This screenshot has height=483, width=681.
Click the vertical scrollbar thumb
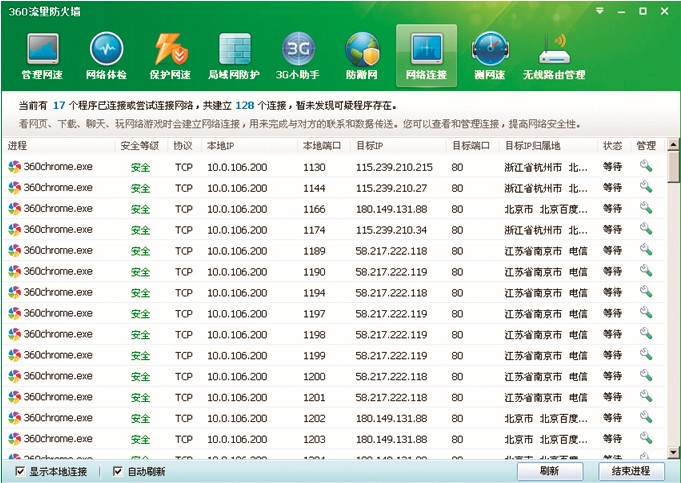[x=674, y=166]
